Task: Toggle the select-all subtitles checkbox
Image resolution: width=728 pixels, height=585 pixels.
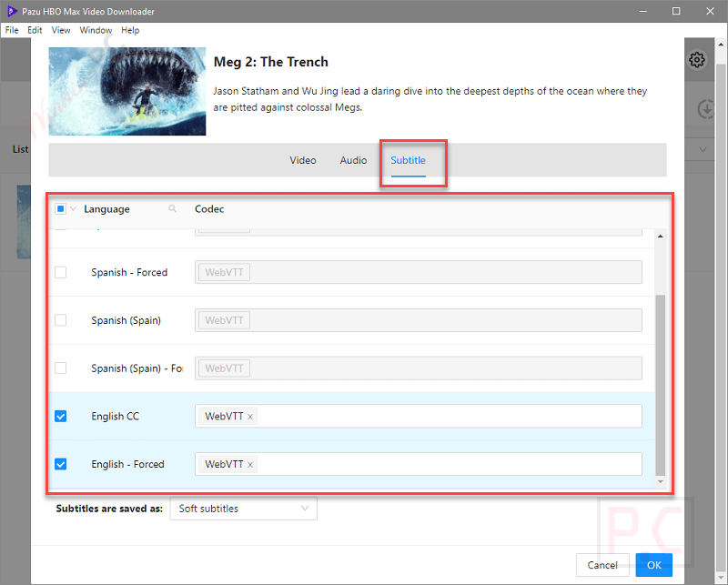Action: tap(60, 209)
